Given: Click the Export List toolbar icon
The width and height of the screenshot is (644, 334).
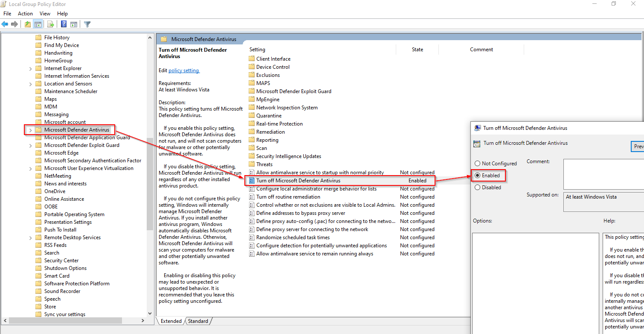Looking at the screenshot, I should pos(51,24).
